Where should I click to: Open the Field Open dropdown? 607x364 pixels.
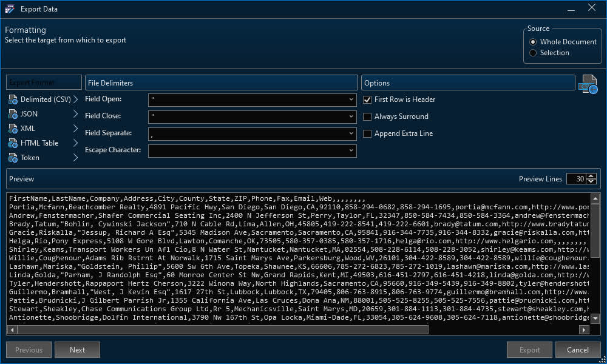pyautogui.click(x=351, y=99)
